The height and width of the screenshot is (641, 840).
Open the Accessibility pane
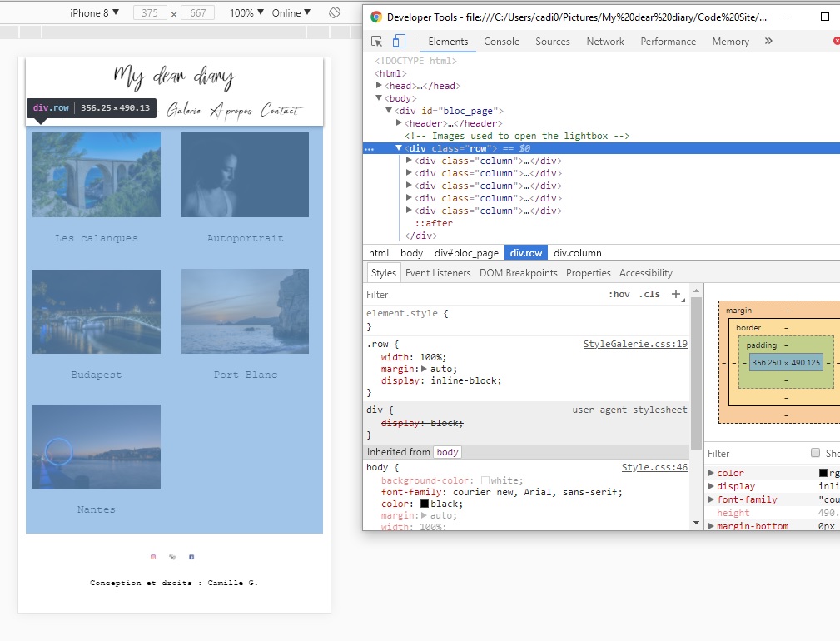[645, 273]
